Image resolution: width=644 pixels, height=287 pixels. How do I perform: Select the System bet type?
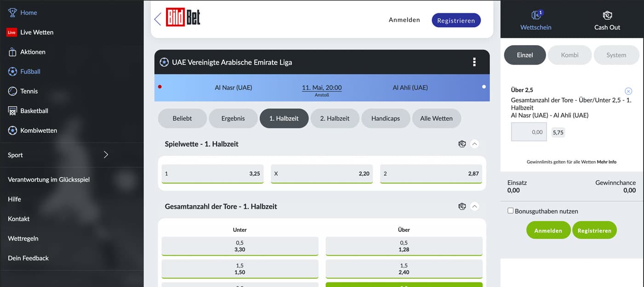(616, 55)
